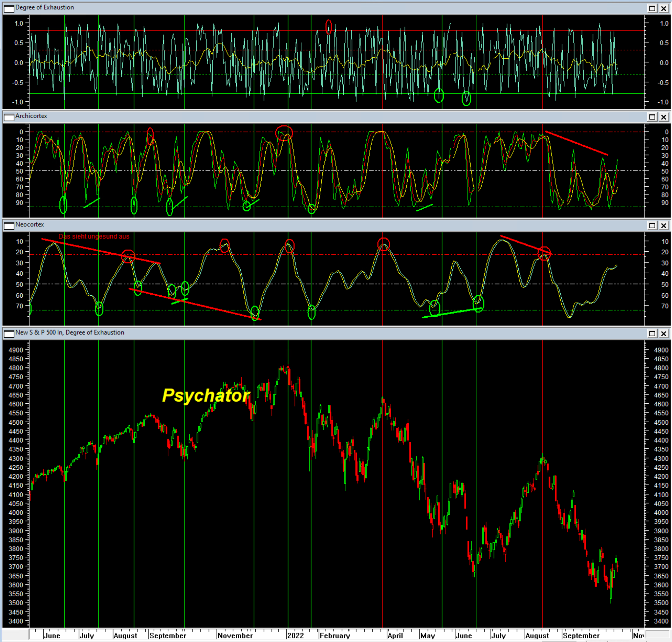Open the New S & P 500 panel system icon
This screenshot has height=642, width=672.
[8, 334]
